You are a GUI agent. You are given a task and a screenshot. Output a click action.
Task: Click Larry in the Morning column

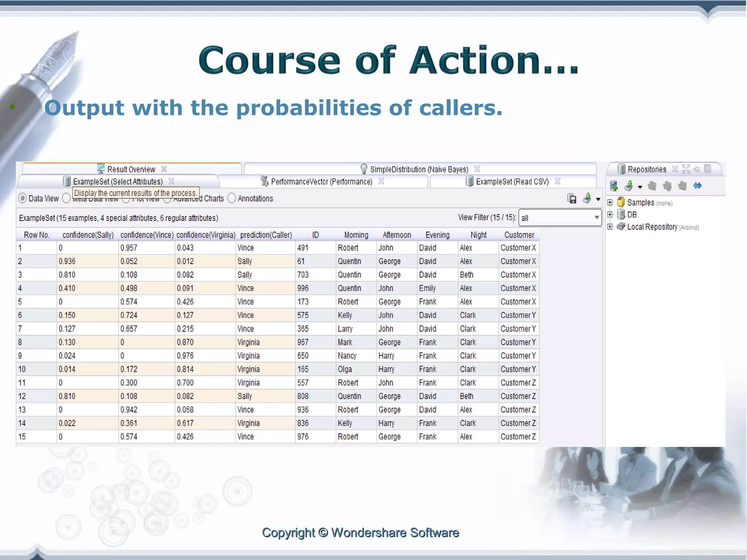[356, 328]
